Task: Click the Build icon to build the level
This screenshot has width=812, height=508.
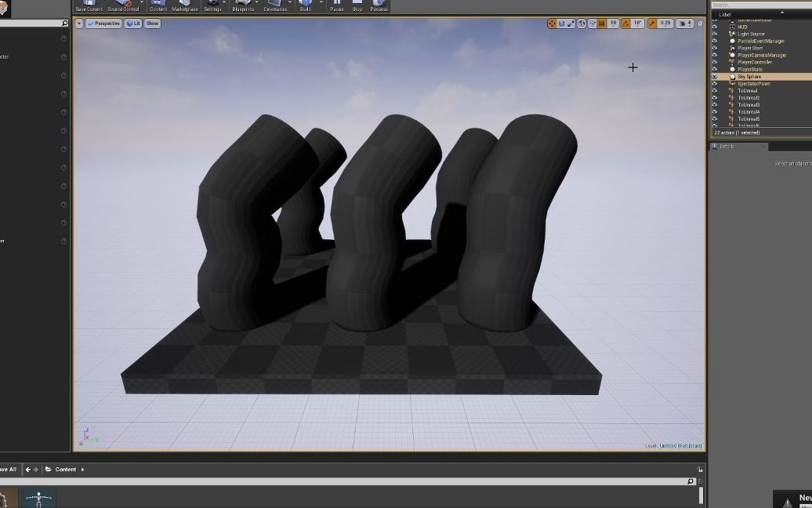Action: (305, 5)
